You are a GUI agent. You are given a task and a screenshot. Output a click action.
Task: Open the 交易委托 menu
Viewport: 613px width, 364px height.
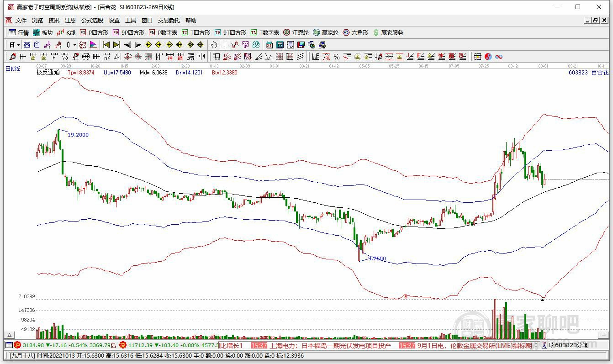click(169, 20)
